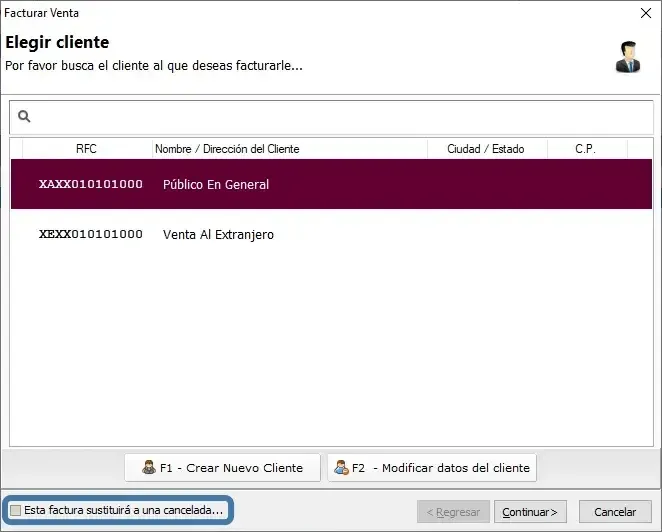Screen dimensions: 662x532
Task: Click RFC XEXX010101000 cell
Action: click(91, 234)
